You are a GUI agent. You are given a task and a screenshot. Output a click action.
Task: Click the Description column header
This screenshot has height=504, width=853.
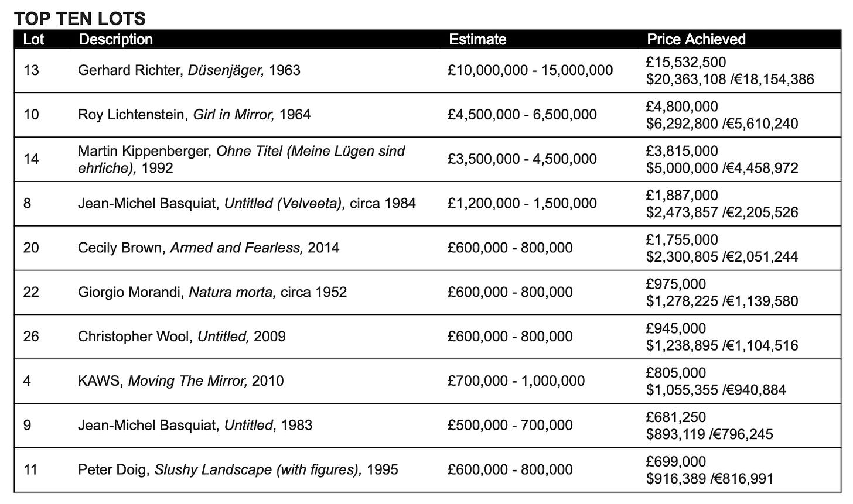(115, 39)
